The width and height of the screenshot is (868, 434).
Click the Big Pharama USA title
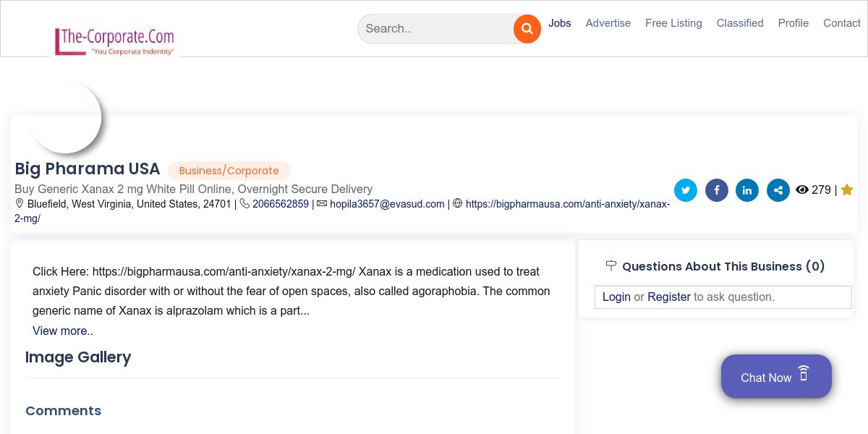pyautogui.click(x=88, y=169)
